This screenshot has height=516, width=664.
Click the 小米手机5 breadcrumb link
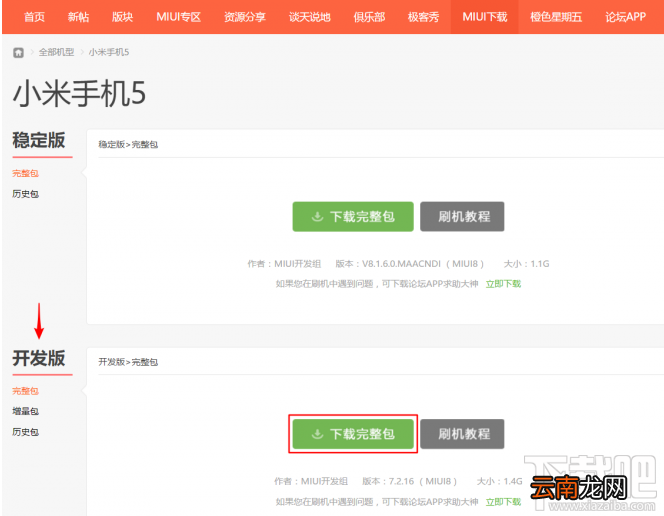coord(109,52)
